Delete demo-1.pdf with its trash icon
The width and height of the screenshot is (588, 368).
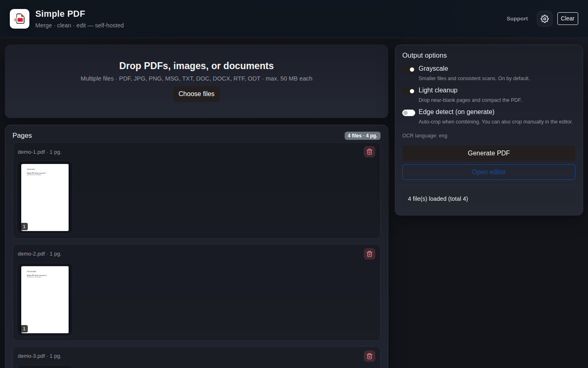[x=369, y=152]
